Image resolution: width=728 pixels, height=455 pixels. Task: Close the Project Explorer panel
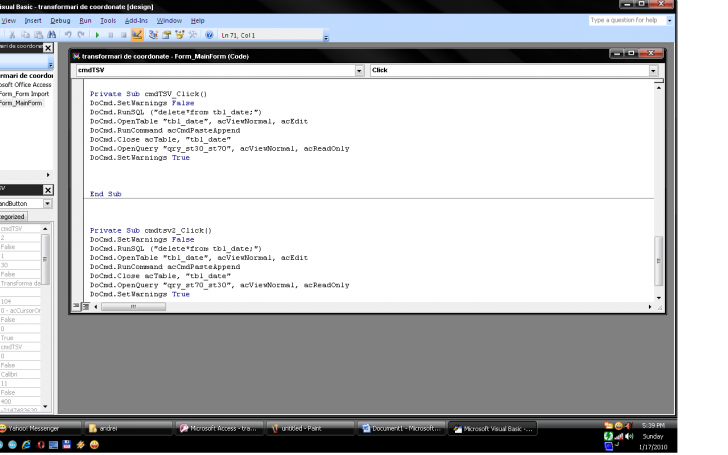click(48, 48)
